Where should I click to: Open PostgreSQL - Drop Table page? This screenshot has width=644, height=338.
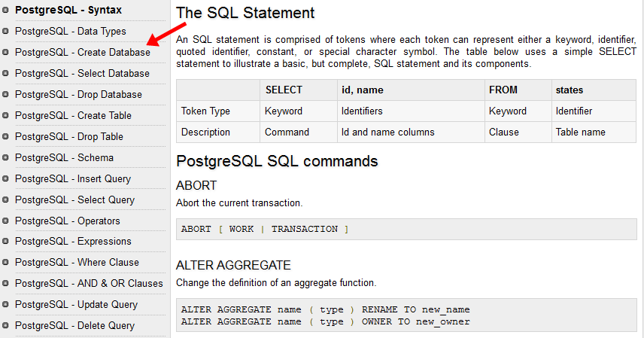pyautogui.click(x=68, y=137)
